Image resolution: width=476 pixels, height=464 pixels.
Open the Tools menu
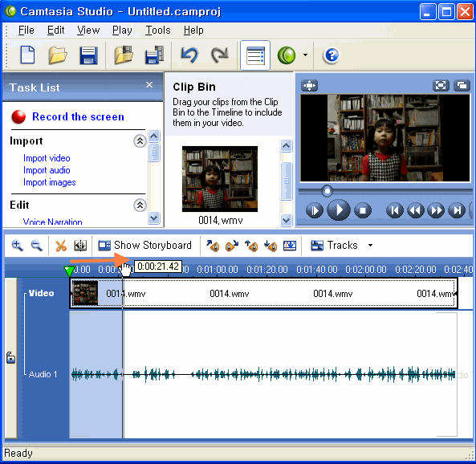[x=158, y=30]
